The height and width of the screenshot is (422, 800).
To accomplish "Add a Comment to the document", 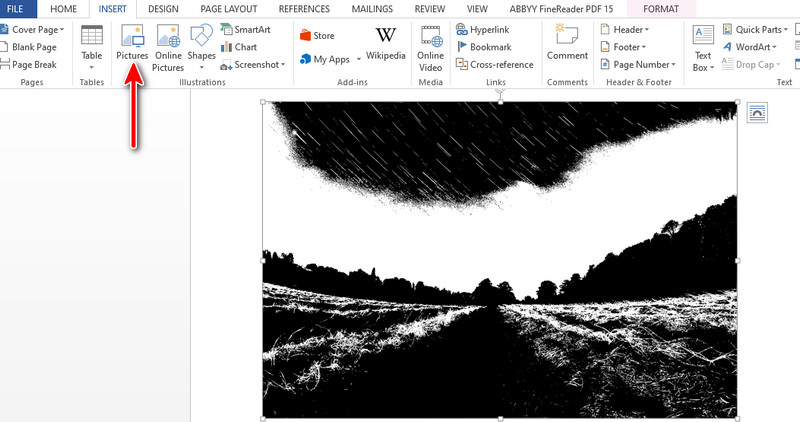I will [x=567, y=44].
